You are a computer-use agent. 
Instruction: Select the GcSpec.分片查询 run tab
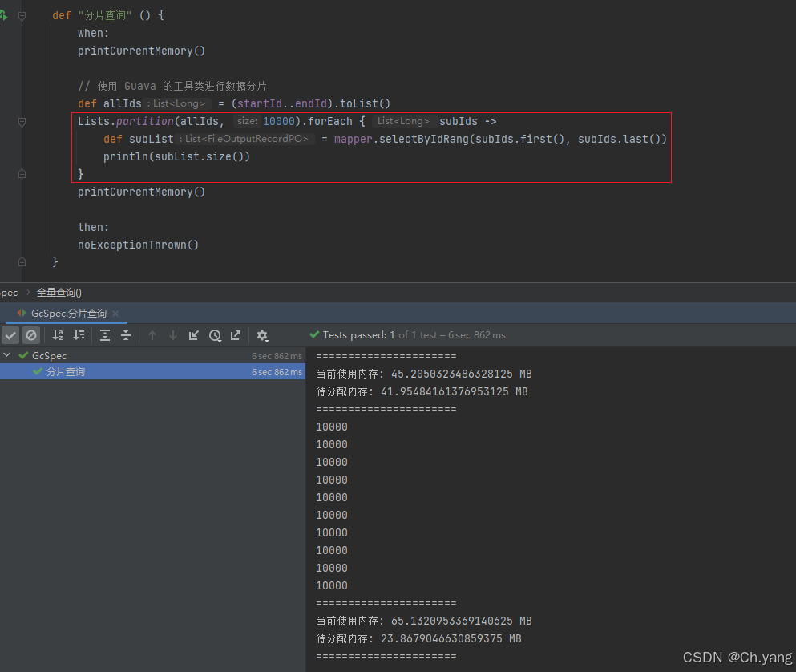coord(67,314)
